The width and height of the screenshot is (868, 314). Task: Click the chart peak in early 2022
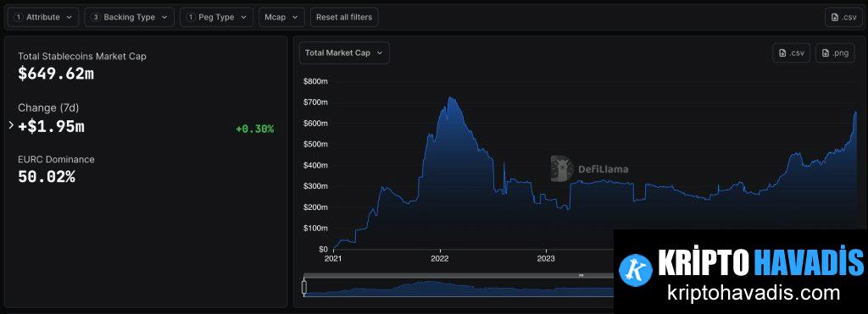(x=451, y=98)
